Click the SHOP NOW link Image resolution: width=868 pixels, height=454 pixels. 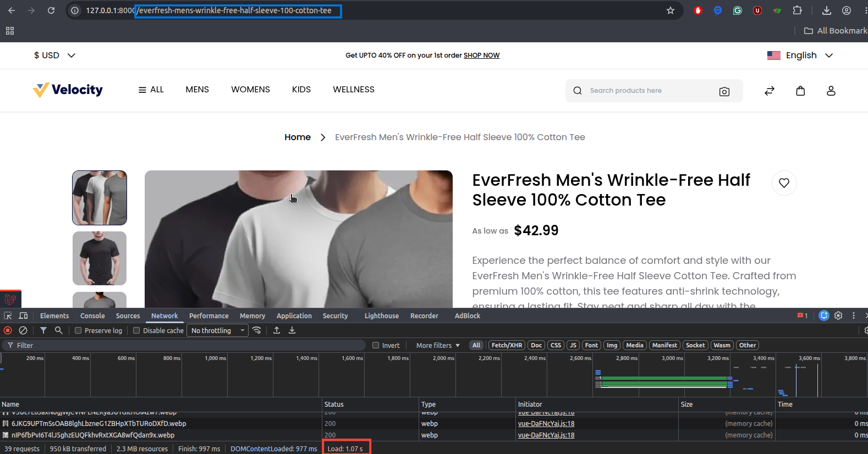(481, 56)
